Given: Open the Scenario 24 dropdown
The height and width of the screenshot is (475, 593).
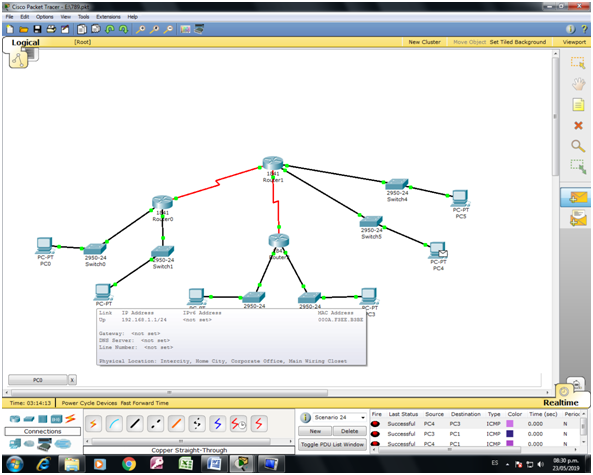Looking at the screenshot, I should (x=338, y=418).
